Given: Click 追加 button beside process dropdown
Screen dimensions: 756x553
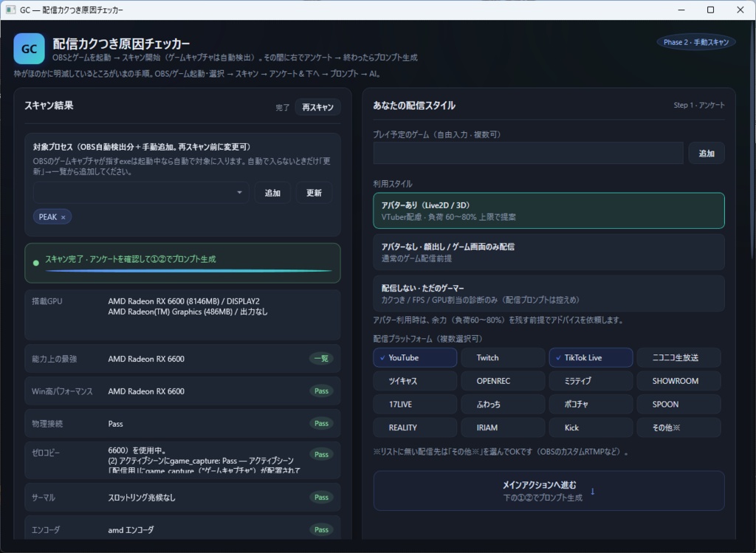Looking at the screenshot, I should (272, 193).
